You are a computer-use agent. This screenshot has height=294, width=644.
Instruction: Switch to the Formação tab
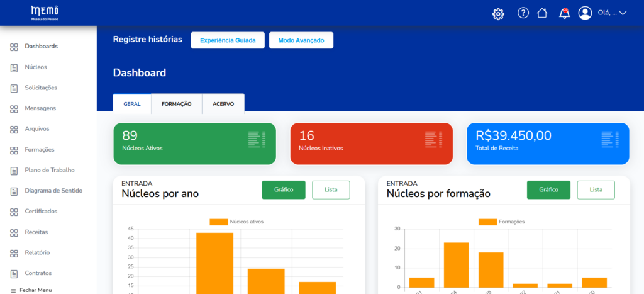[x=176, y=104]
